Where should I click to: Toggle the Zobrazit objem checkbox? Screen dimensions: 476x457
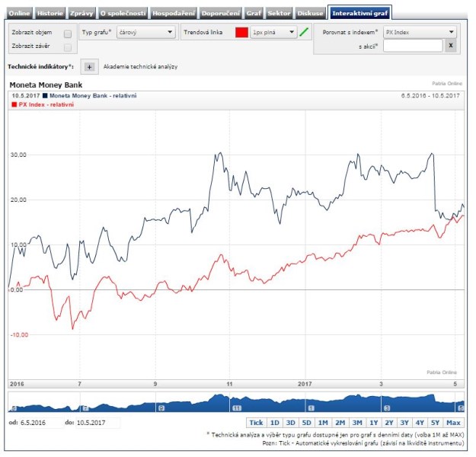click(x=68, y=34)
